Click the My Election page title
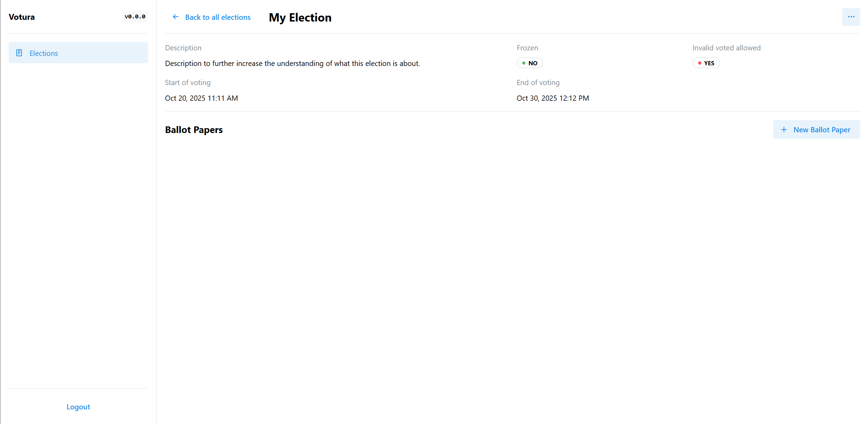The width and height of the screenshot is (868, 424). [x=300, y=17]
